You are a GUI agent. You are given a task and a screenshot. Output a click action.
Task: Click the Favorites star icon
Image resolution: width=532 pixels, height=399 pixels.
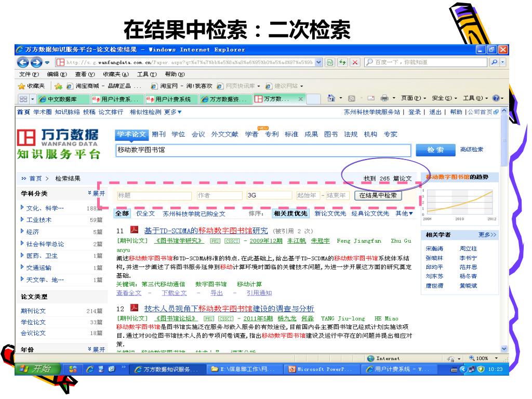(x=22, y=86)
